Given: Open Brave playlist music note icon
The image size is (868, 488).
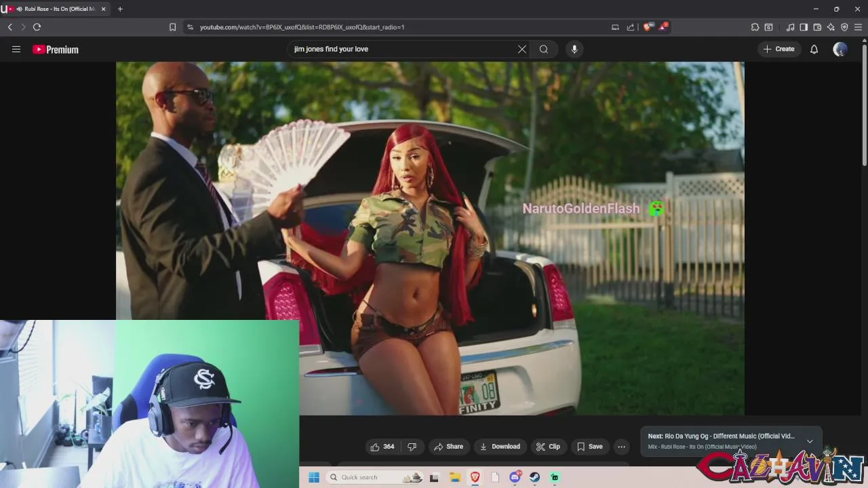Looking at the screenshot, I should (790, 27).
